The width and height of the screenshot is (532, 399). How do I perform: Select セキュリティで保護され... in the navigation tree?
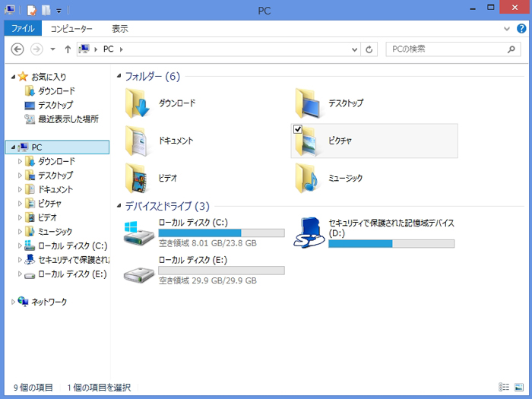[67, 260]
